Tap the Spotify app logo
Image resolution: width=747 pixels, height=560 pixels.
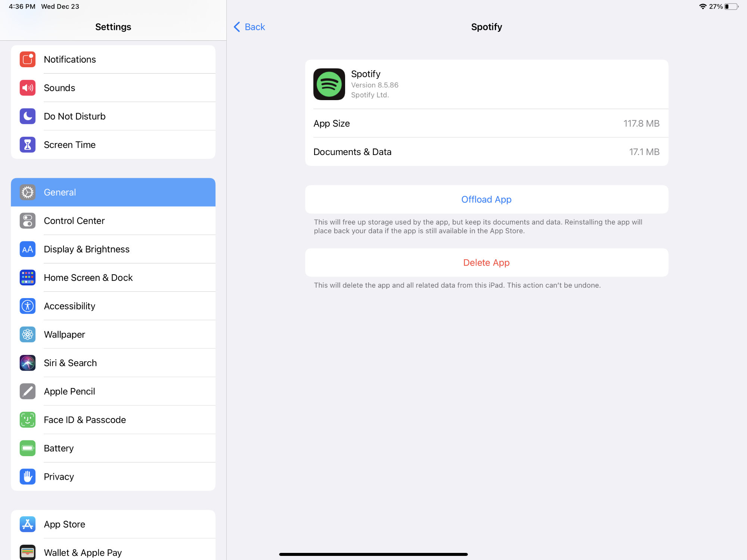(x=329, y=84)
